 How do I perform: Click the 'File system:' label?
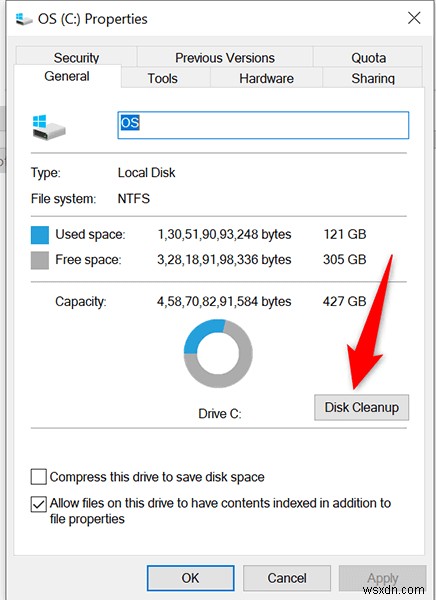[x=64, y=199]
